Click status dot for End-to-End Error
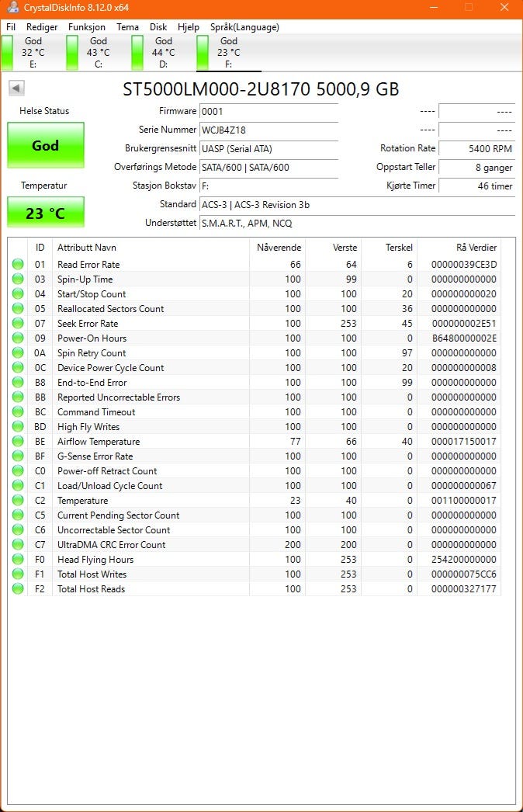Image resolution: width=523 pixels, height=812 pixels. coord(18,382)
